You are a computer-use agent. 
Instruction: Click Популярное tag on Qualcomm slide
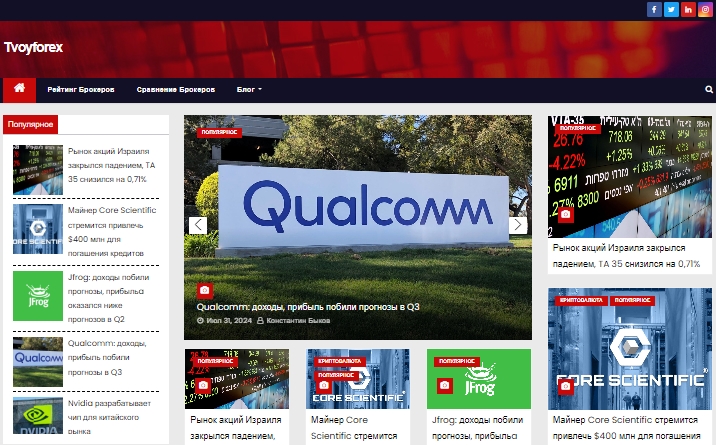219,132
